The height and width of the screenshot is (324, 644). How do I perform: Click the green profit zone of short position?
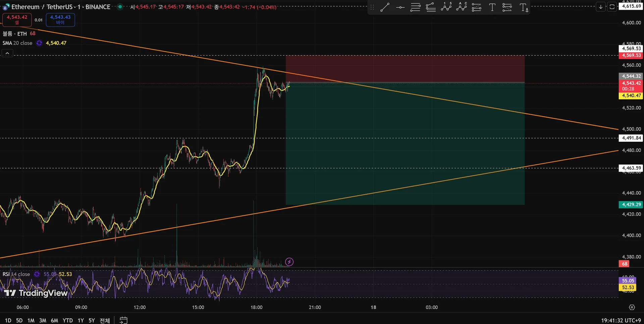tap(405, 143)
